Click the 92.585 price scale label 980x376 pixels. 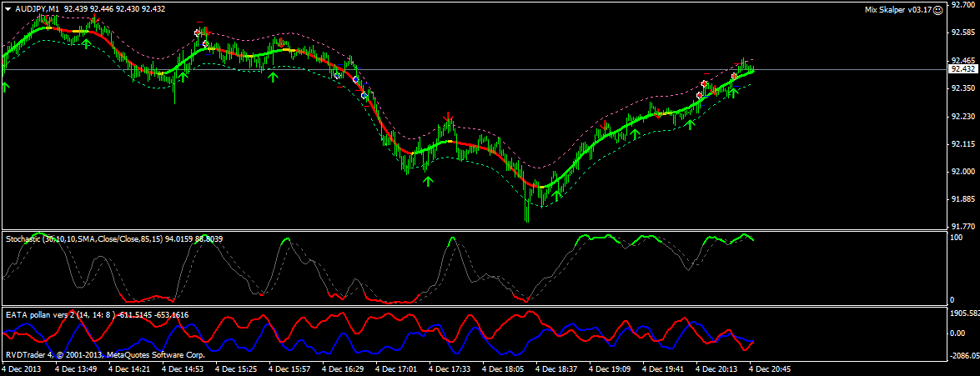click(962, 33)
